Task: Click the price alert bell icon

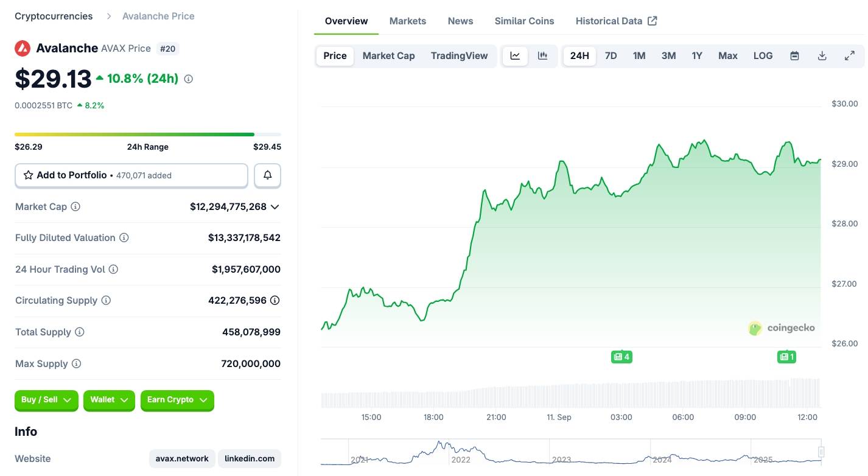Action: point(267,175)
